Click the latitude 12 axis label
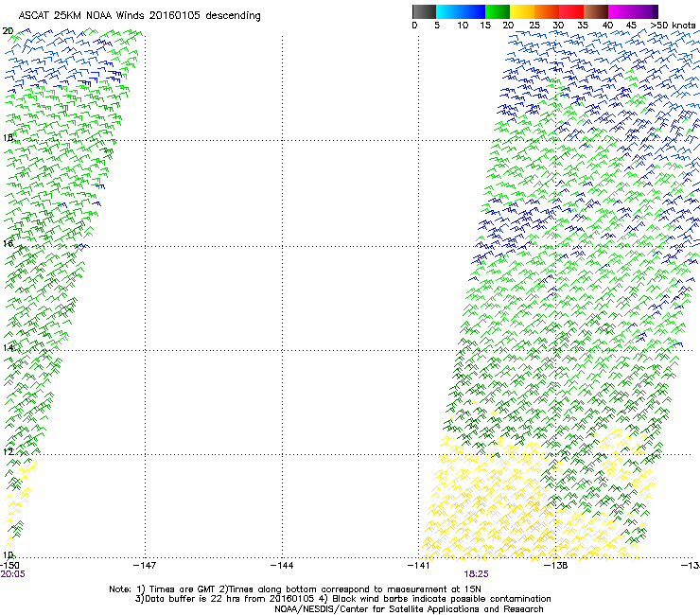Image resolution: width=700 pixels, height=615 pixels. click(8, 452)
